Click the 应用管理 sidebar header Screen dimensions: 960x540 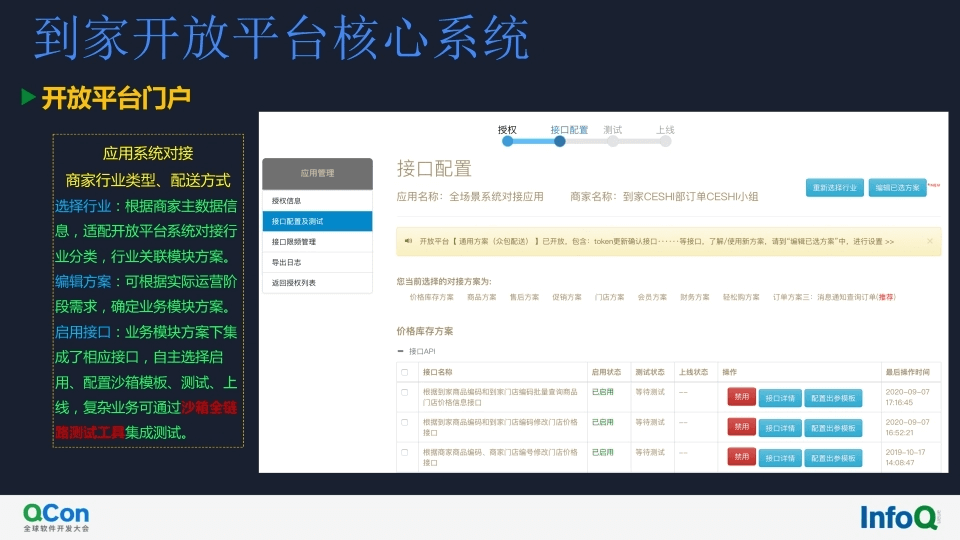click(x=317, y=174)
